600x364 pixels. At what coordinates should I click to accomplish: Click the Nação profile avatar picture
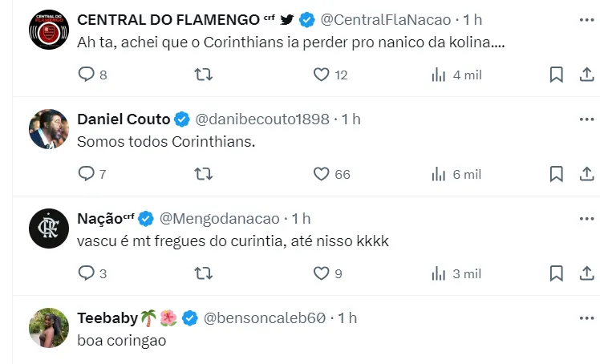point(49,229)
